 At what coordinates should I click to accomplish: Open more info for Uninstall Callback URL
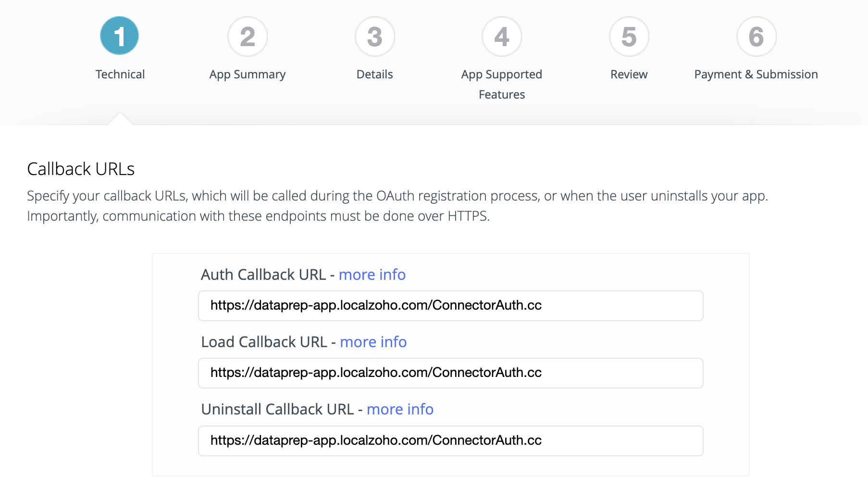[x=400, y=409]
